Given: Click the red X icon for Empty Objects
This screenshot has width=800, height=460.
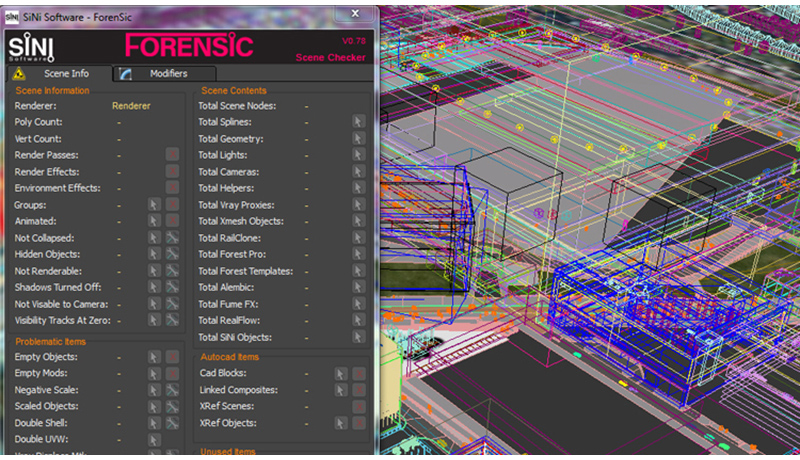Looking at the screenshot, I should tap(172, 357).
